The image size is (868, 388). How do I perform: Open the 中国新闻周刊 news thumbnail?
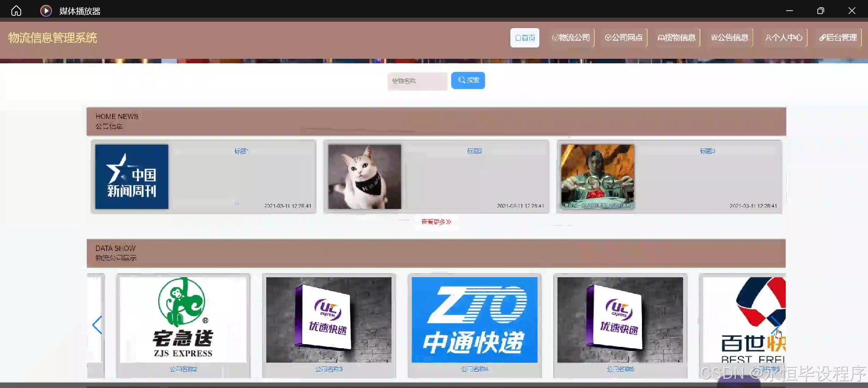[x=132, y=176]
